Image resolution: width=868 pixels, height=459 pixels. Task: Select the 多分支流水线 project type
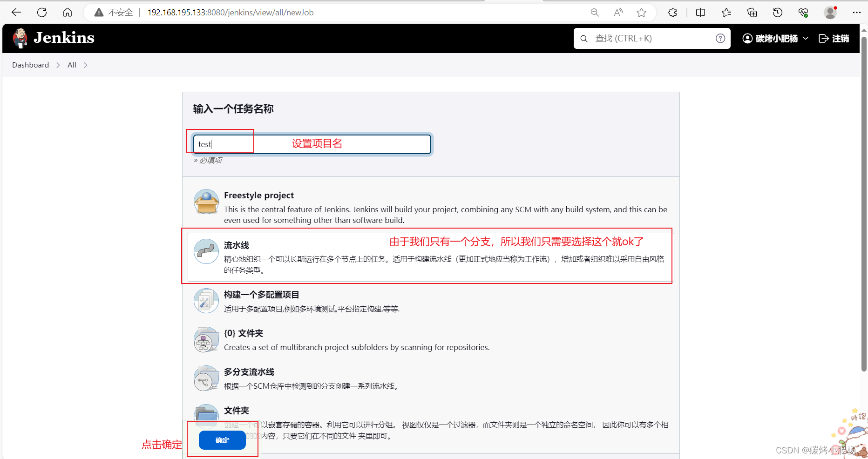click(249, 372)
